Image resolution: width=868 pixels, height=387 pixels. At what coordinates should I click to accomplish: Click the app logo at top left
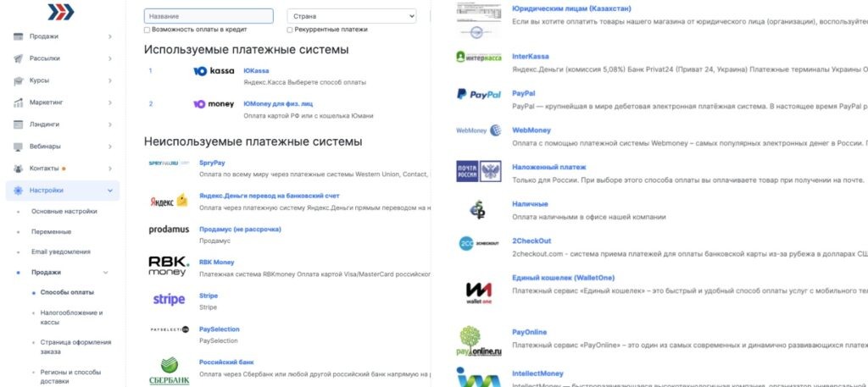click(61, 12)
